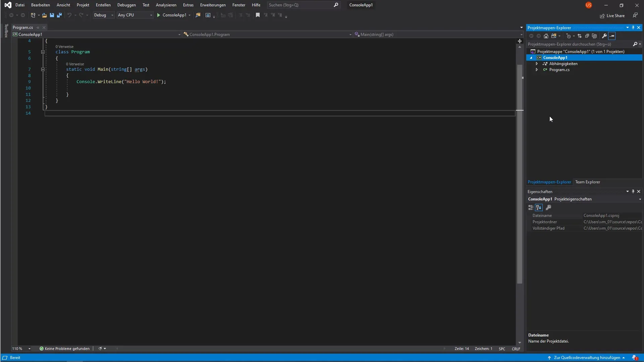Expand the Program.cs tree node
644x362 pixels.
pyautogui.click(x=537, y=70)
